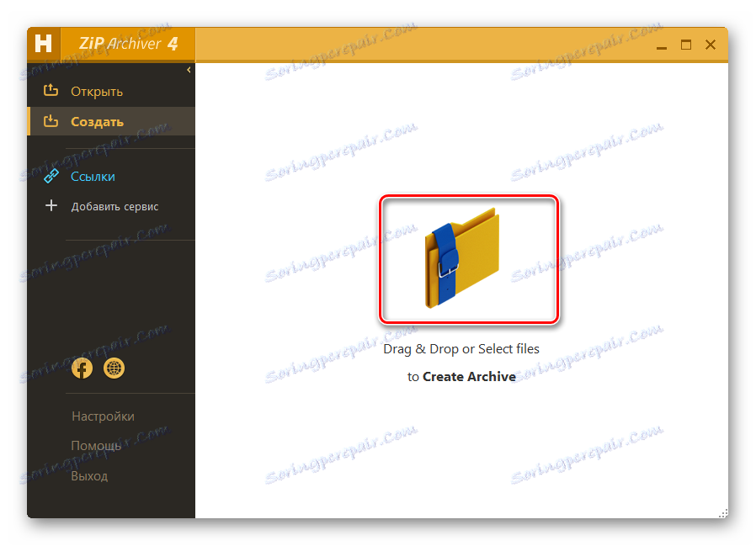Click the Открыть upload icon
Viewport: 756px width, 546px height.
(51, 90)
